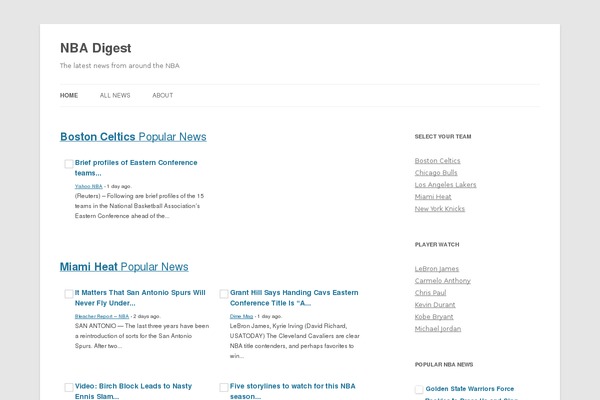
Task: Open Kevin Durant in Player Watch
Action: [435, 305]
